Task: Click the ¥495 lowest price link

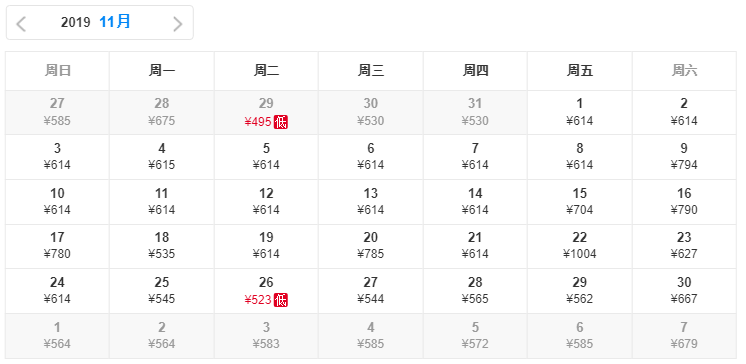Action: point(258,122)
